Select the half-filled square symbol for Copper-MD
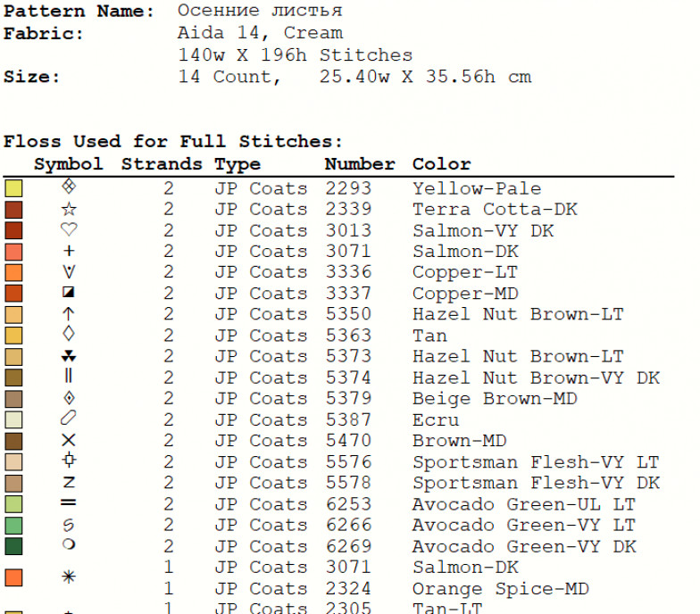700x614 pixels. (68, 293)
